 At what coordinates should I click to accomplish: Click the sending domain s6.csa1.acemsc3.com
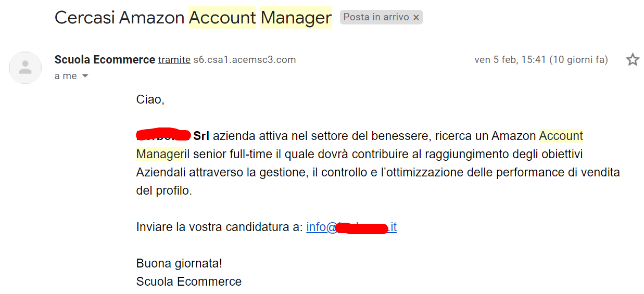pos(245,60)
